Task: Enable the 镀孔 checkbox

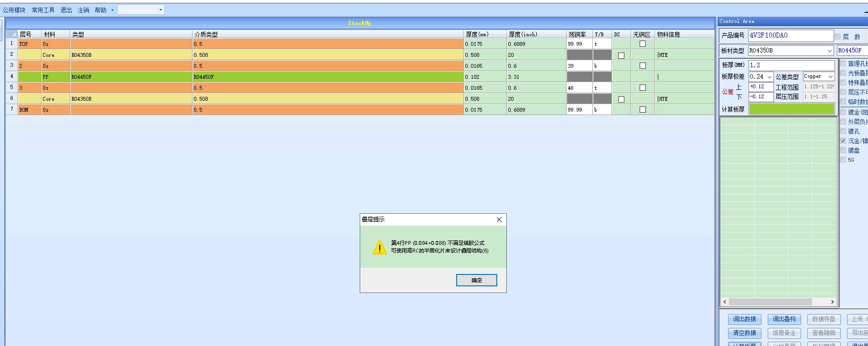Action: 843,131
